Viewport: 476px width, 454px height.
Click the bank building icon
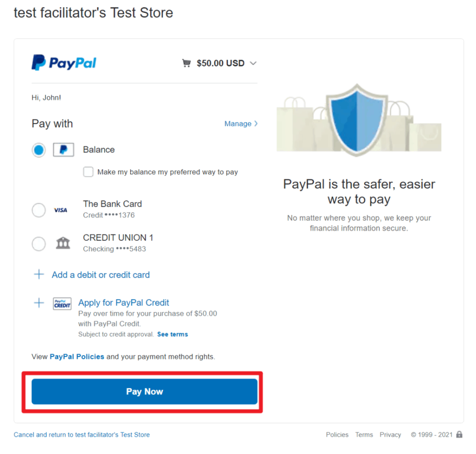(63, 243)
